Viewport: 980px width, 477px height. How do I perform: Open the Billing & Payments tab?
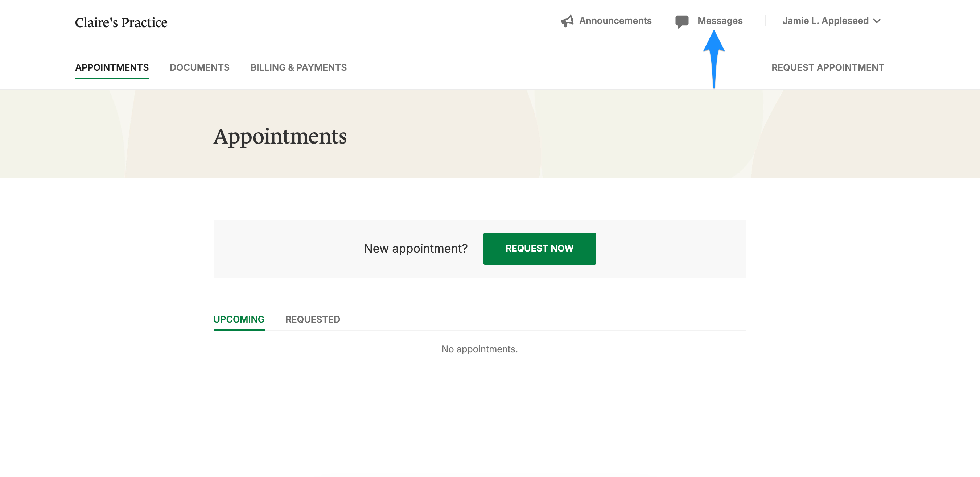point(298,68)
